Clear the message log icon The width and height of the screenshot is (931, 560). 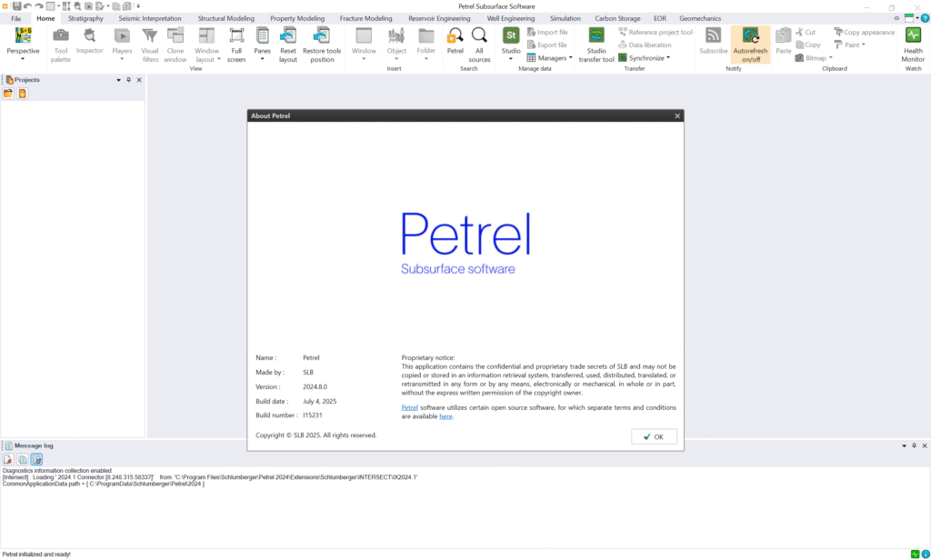coord(8,459)
